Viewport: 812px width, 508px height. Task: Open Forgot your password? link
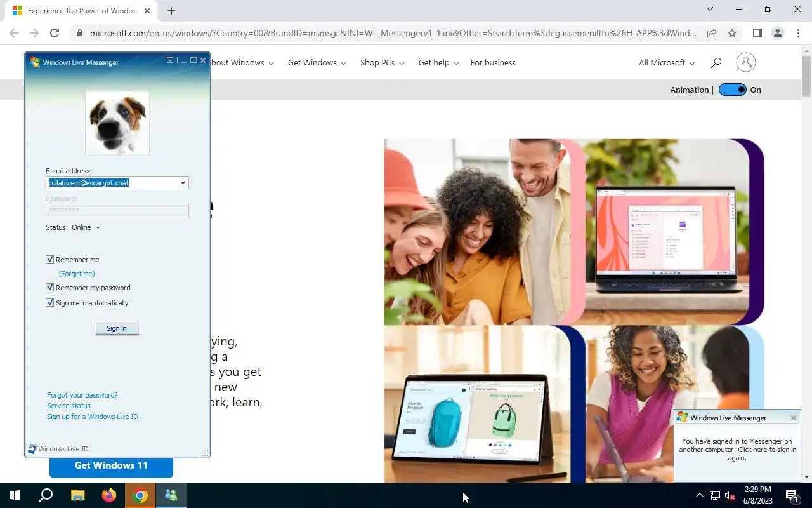point(82,395)
